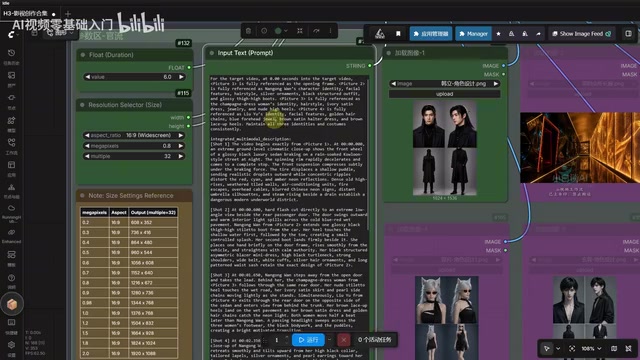Image resolution: width=640 pixels, height=360 pixels.
Task: Click Show Image Feed button
Action: 582,34
